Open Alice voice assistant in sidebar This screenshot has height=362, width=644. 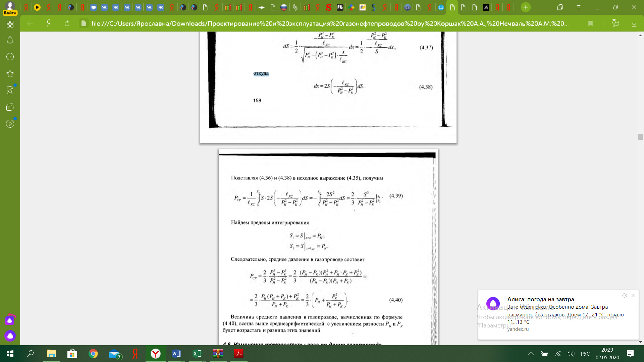click(x=10, y=336)
